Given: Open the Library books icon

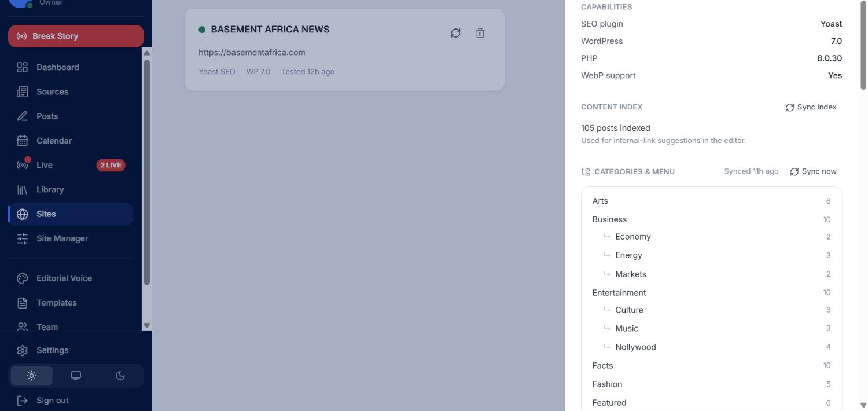Looking at the screenshot, I should point(23,189).
